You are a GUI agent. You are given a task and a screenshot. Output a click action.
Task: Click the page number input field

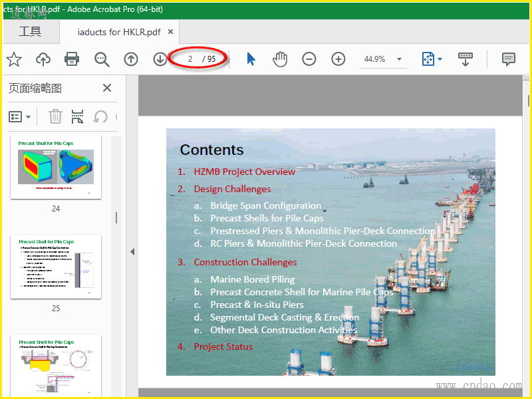click(x=190, y=59)
